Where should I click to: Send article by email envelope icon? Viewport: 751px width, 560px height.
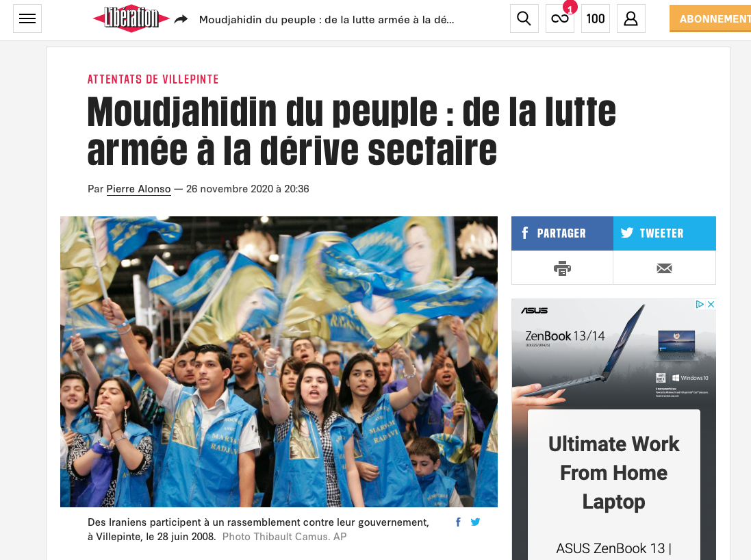(664, 268)
